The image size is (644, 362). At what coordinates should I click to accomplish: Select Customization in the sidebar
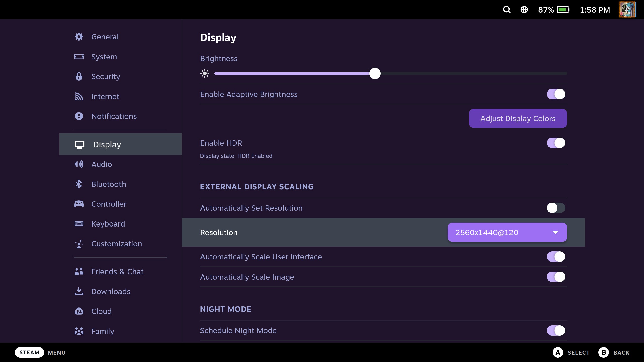point(120,244)
